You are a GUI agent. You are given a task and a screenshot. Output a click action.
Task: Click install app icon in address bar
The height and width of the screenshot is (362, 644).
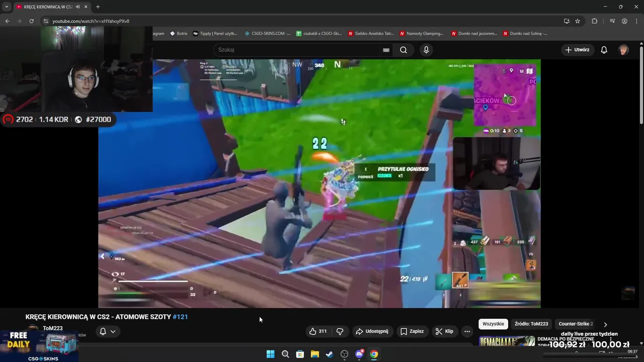(x=567, y=21)
